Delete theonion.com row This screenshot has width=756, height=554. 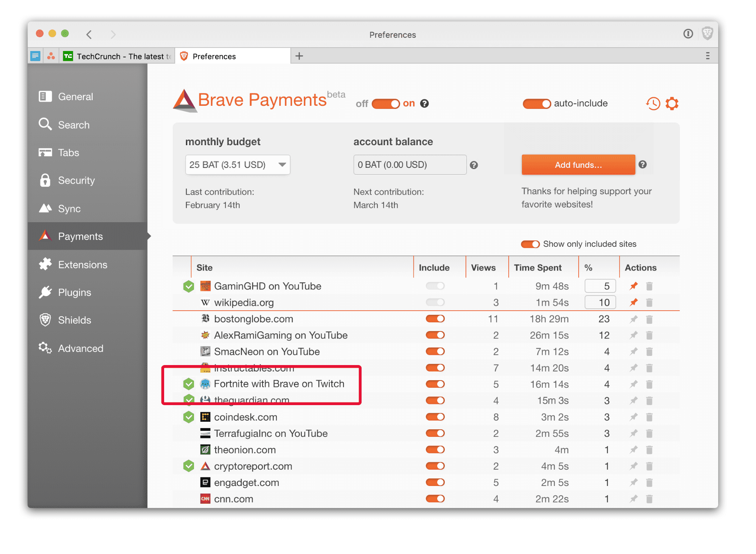tap(649, 450)
